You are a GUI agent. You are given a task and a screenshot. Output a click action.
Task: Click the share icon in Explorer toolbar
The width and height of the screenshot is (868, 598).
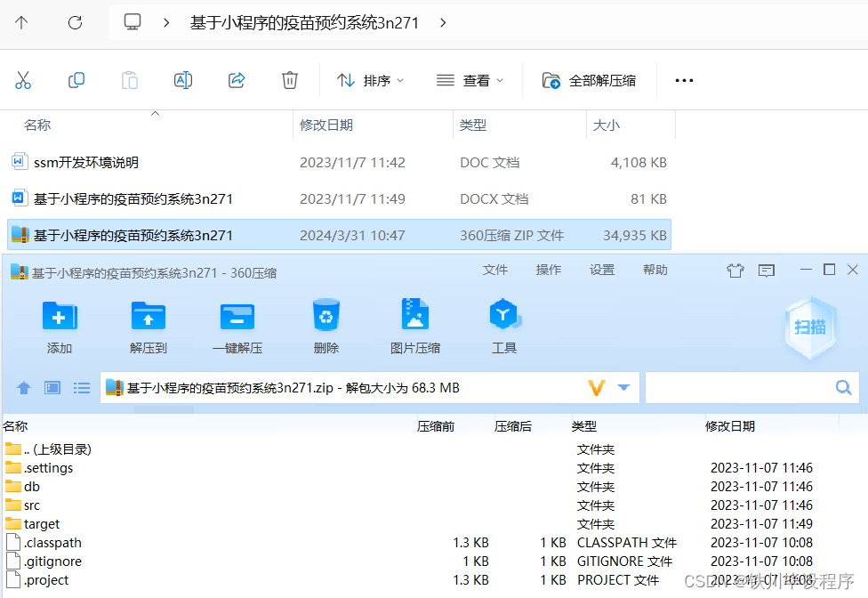tap(237, 80)
